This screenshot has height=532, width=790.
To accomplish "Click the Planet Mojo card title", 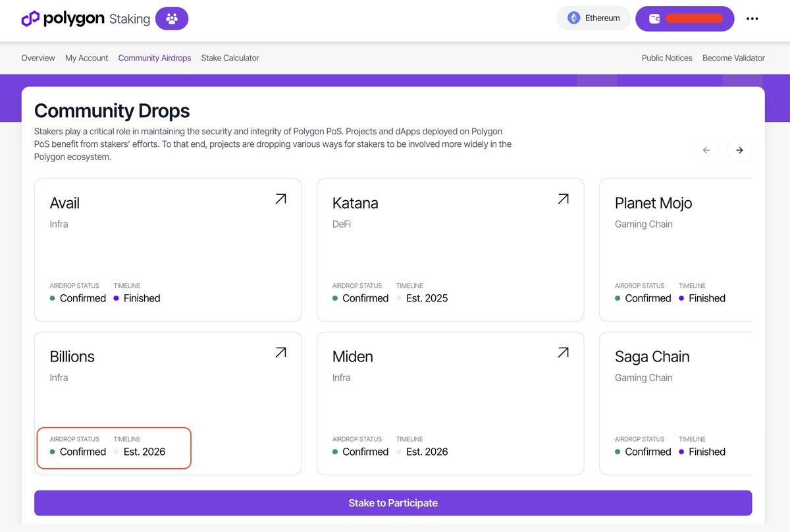I will 653,203.
